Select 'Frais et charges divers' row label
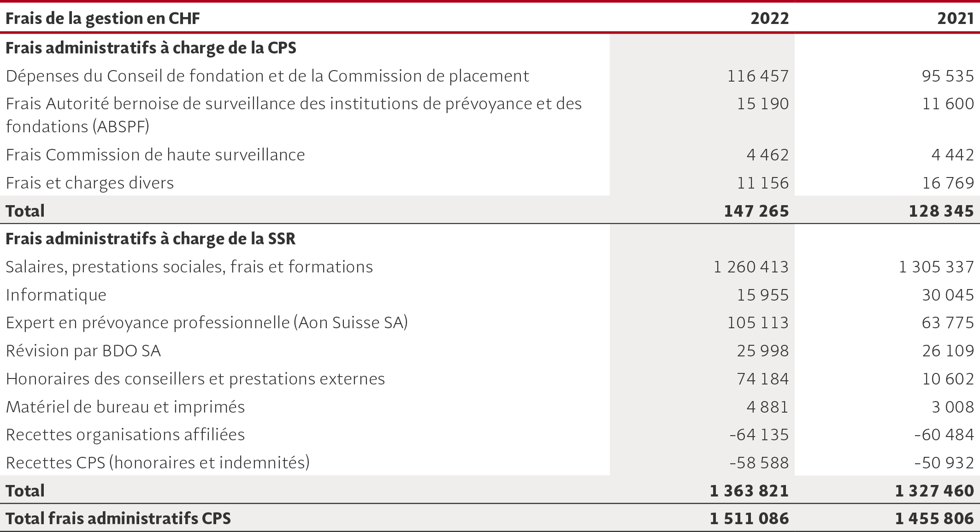 pos(90,183)
